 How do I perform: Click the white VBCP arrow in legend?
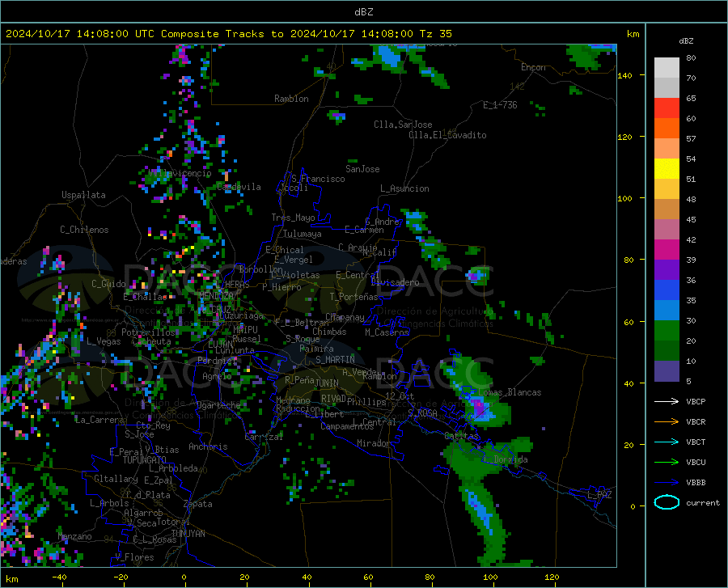click(667, 401)
